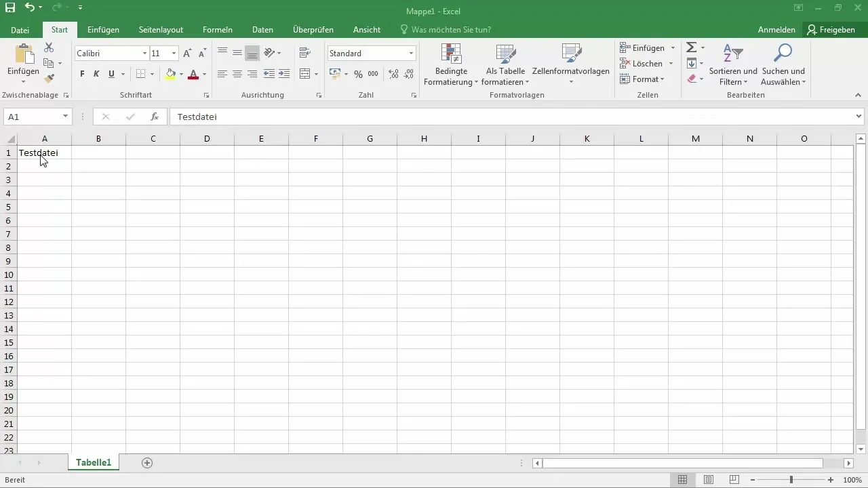Switch to the Ansicht tab

coord(367,30)
